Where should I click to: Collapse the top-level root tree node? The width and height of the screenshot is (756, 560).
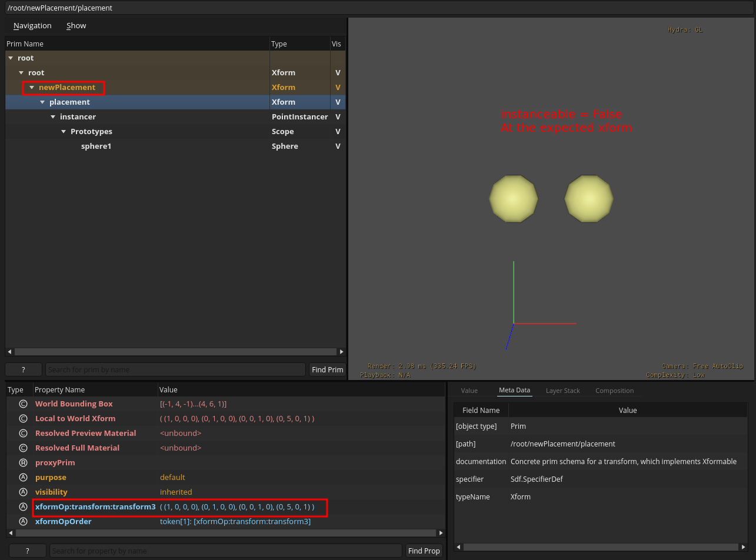[11, 58]
